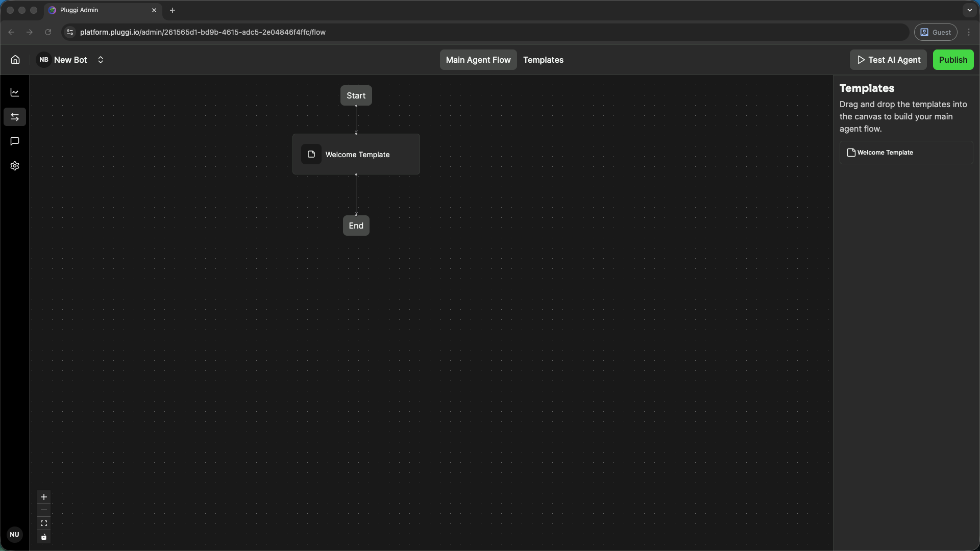Select the flows sidebar icon

[15, 116]
